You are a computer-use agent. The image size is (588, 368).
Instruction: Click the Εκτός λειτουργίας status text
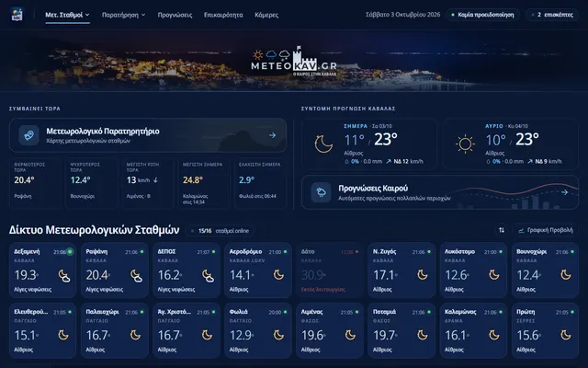(x=323, y=290)
